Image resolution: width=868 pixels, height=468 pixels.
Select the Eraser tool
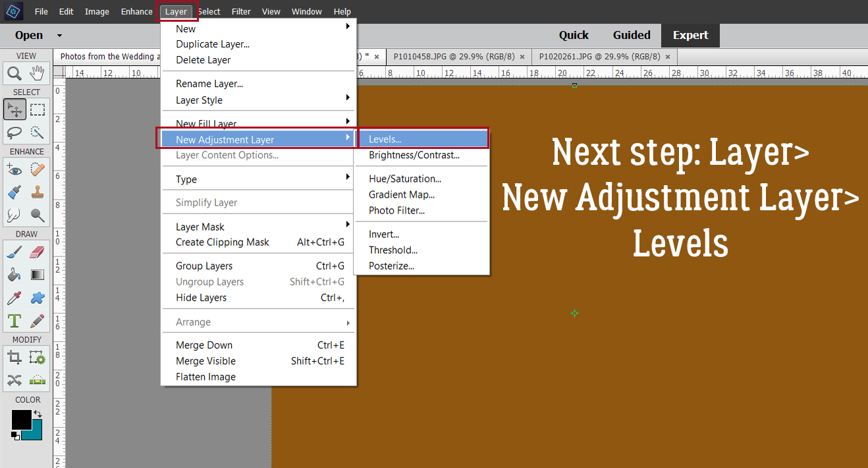coord(38,252)
